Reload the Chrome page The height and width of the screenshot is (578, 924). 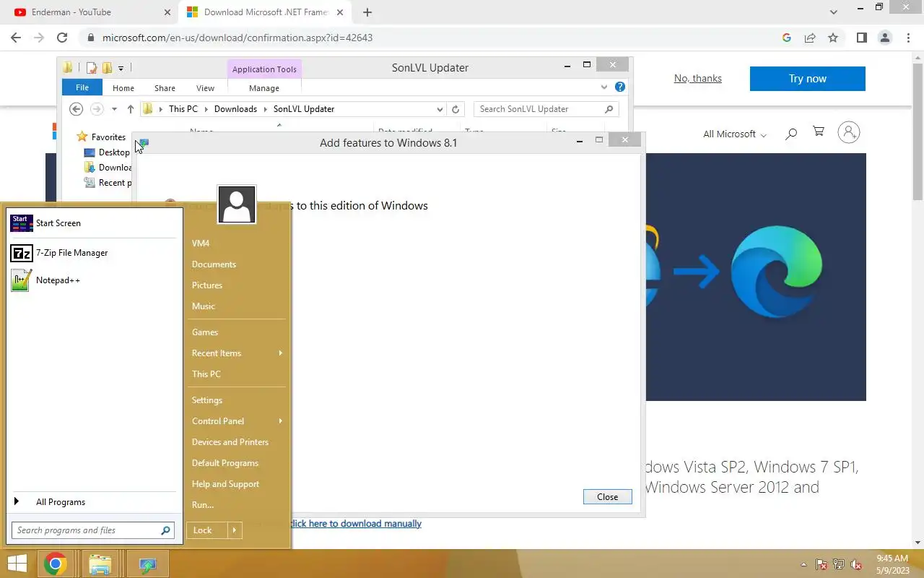pyautogui.click(x=62, y=38)
